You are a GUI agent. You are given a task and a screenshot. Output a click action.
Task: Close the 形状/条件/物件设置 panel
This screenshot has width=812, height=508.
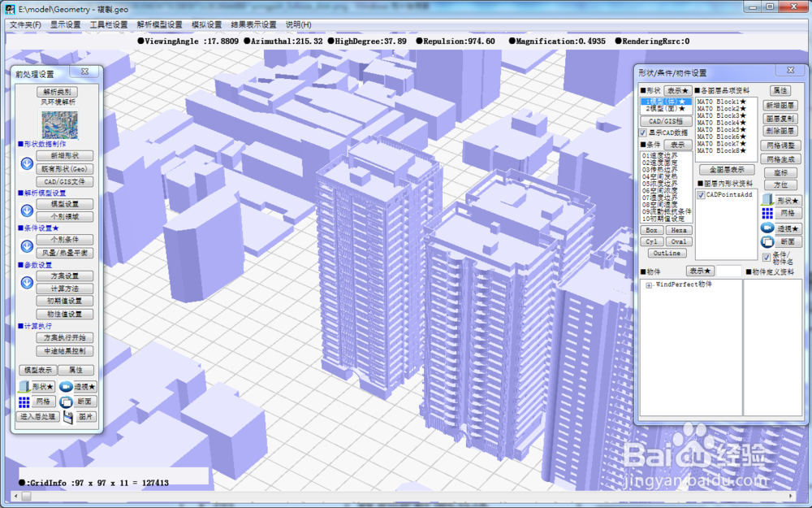(791, 70)
